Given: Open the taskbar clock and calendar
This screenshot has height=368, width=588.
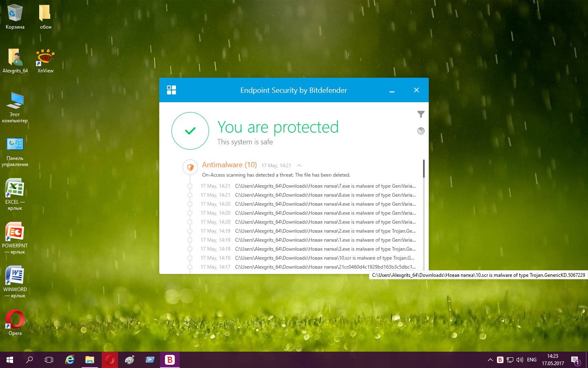Looking at the screenshot, I should (553, 360).
